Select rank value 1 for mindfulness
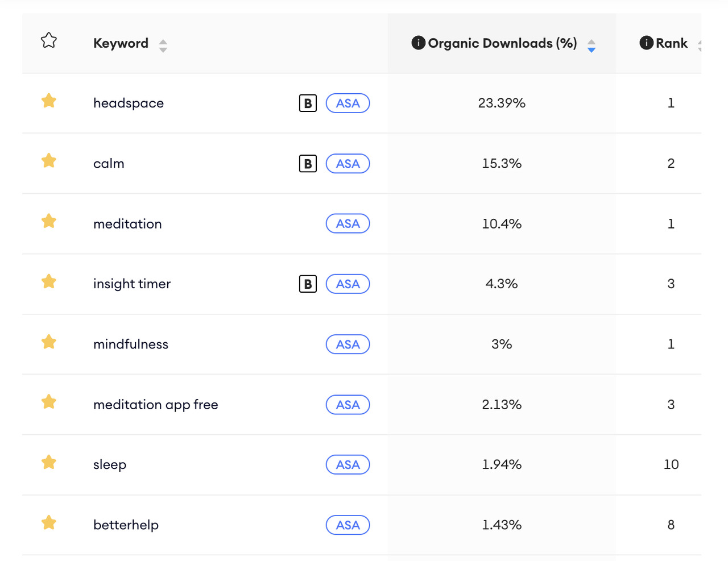This screenshot has height=561, width=728. (x=671, y=344)
